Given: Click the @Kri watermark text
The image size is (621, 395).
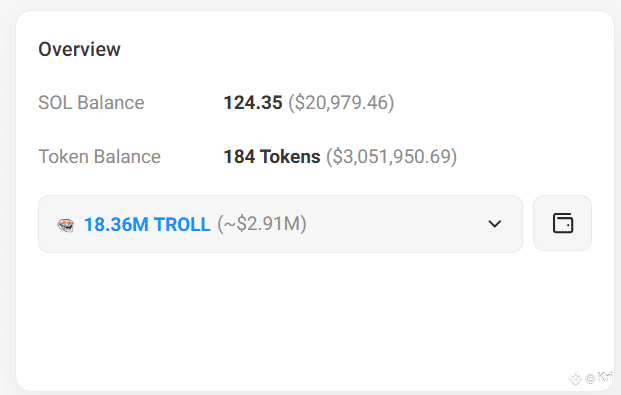Looking at the screenshot, I should click(x=599, y=377).
